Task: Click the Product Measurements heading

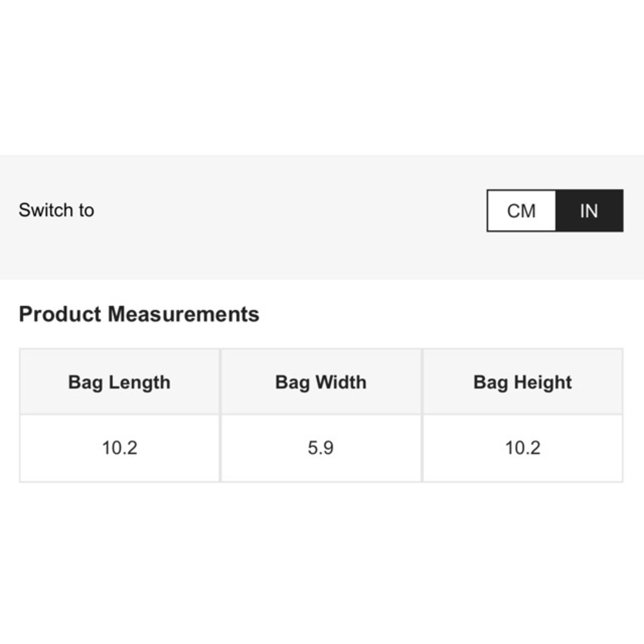Action: pyautogui.click(x=139, y=314)
